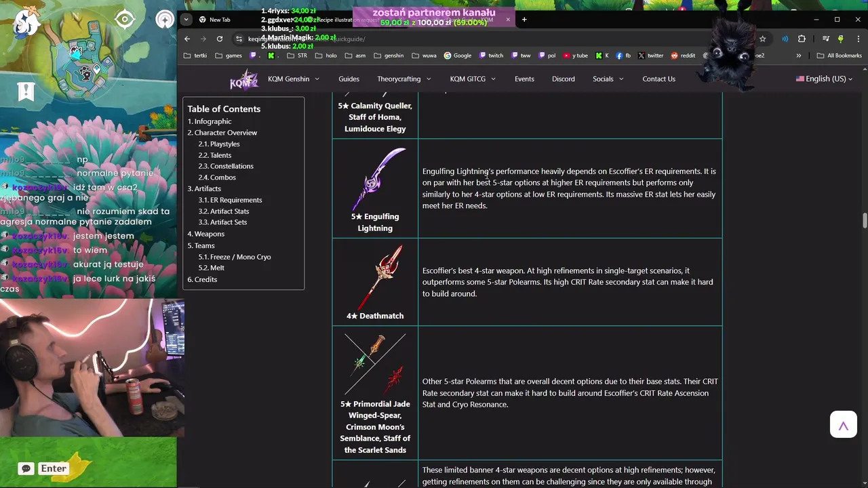Image resolution: width=868 pixels, height=488 pixels.
Task: Reload the page with the refresh icon
Action: coord(220,39)
